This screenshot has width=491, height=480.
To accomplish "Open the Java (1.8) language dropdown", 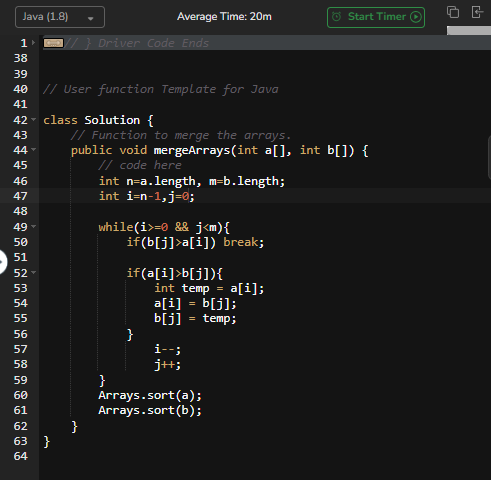I will tap(60, 17).
